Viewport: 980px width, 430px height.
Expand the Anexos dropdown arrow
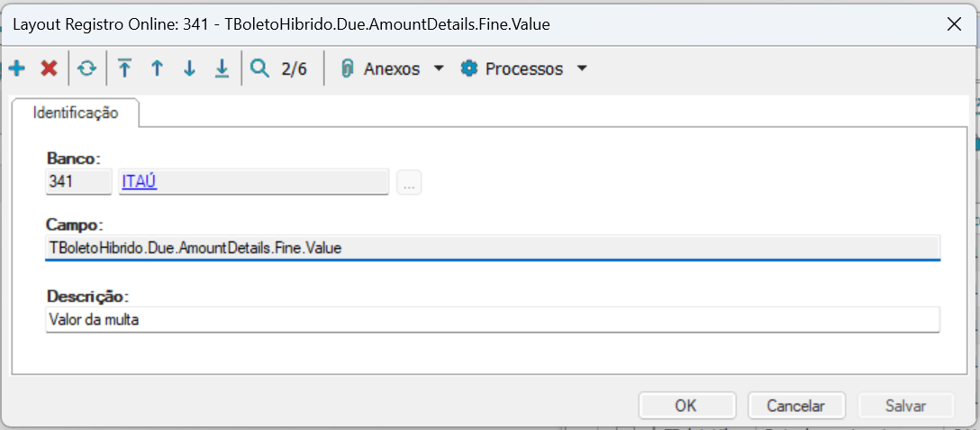(x=439, y=69)
